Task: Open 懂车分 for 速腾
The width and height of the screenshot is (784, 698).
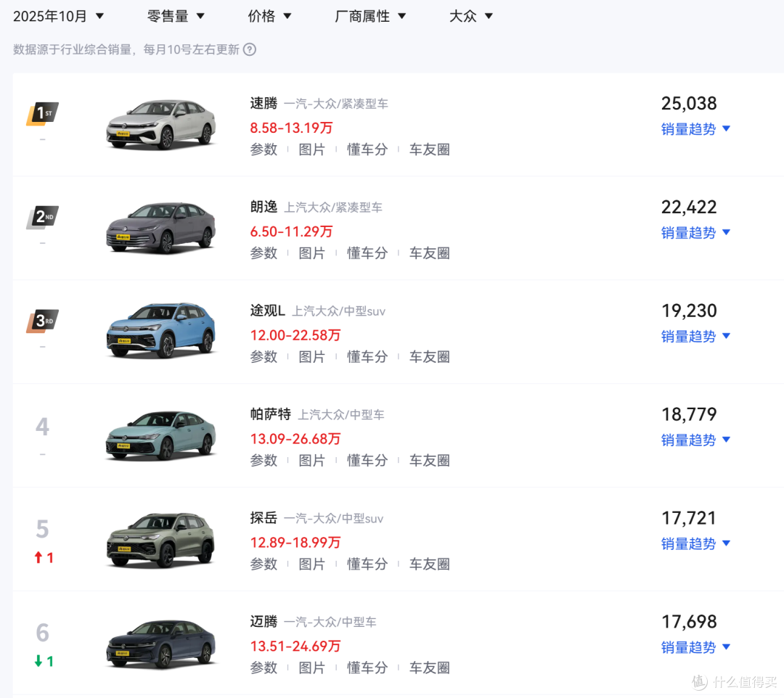Action: [367, 149]
